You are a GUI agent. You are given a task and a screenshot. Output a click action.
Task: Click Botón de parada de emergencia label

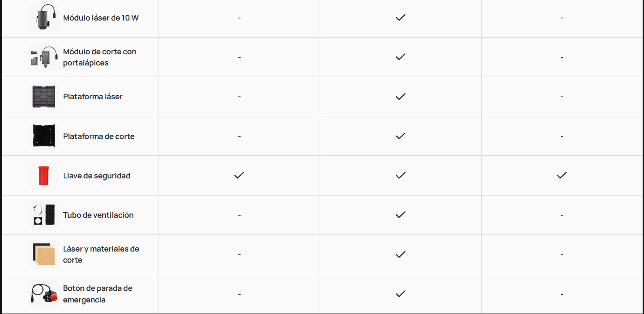coord(98,294)
